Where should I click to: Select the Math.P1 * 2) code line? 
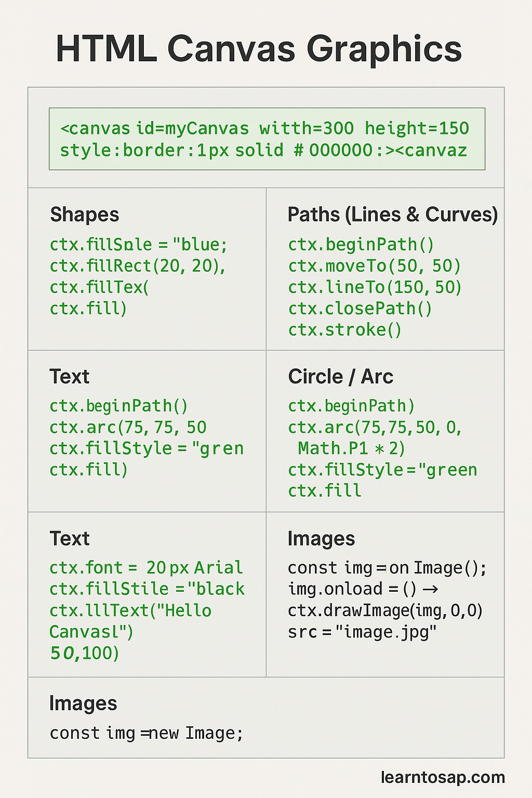click(x=351, y=448)
